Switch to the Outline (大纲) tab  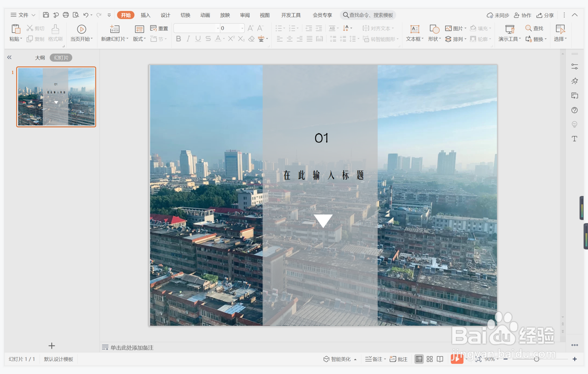coord(40,58)
